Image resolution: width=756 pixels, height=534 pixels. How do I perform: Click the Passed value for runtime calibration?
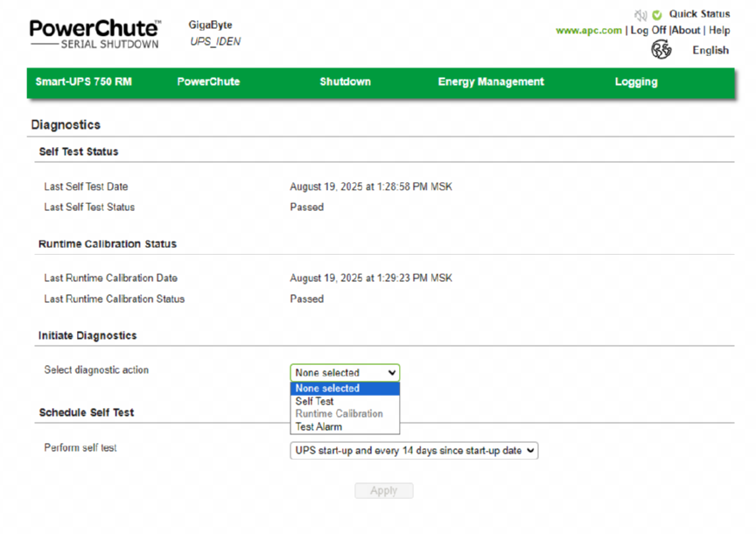click(306, 299)
